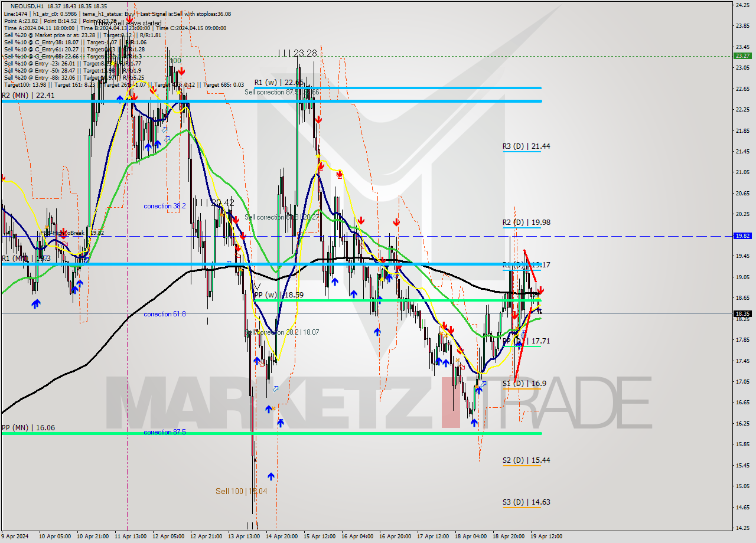Click the 'correction 38.2' blue label

pyautogui.click(x=165, y=206)
